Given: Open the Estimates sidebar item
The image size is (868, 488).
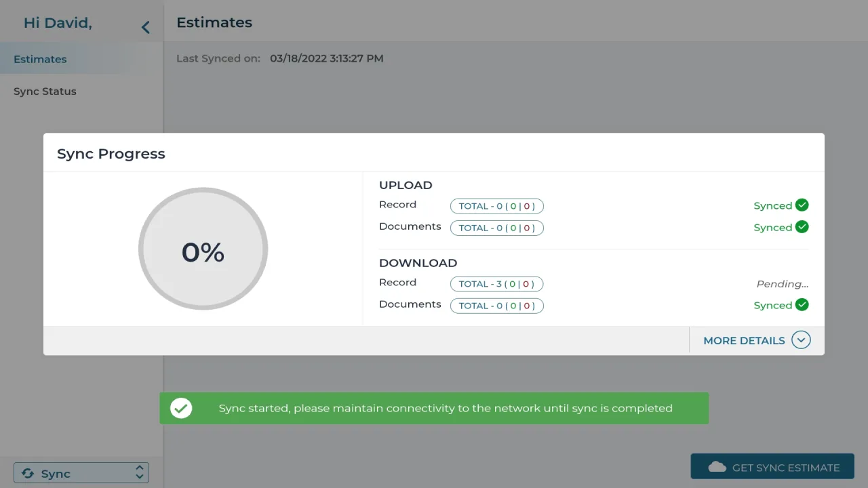Looking at the screenshot, I should click(x=81, y=59).
